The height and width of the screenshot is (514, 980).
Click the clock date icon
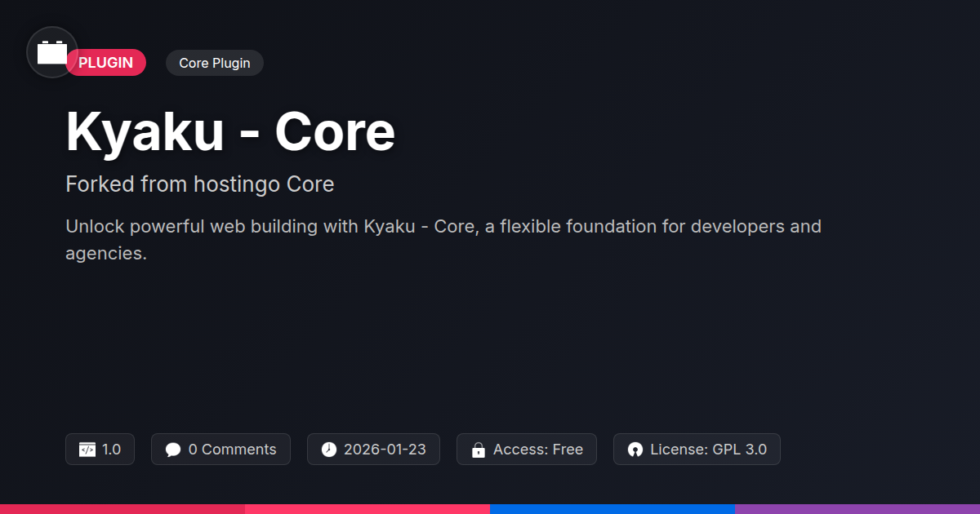pyautogui.click(x=328, y=450)
